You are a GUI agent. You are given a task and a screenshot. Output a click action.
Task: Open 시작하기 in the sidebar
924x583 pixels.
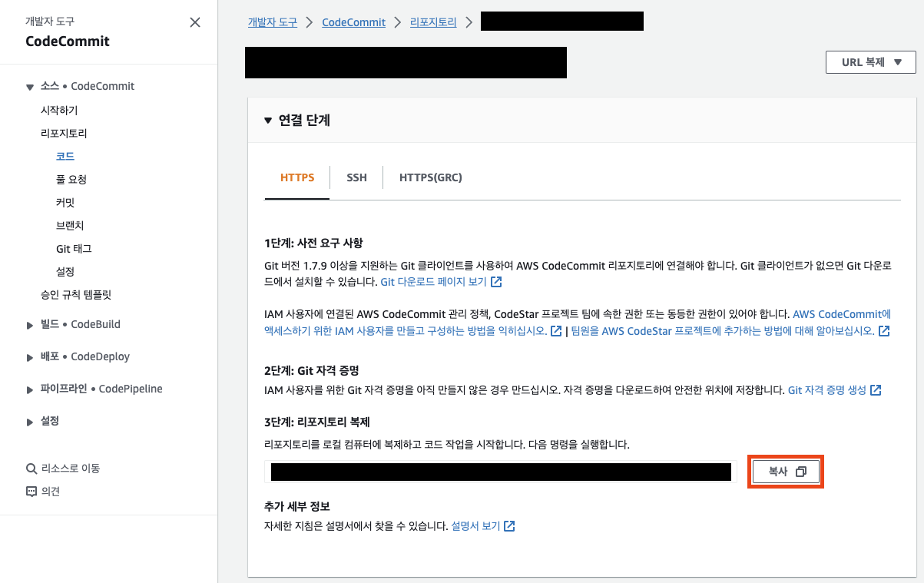pos(59,110)
